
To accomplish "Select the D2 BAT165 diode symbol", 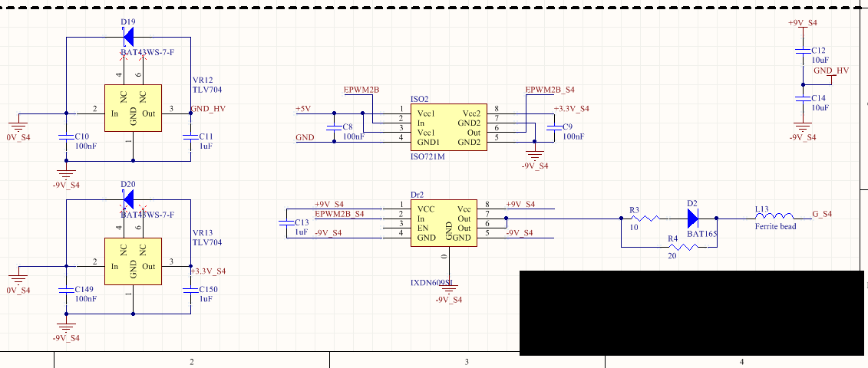I will (x=692, y=219).
